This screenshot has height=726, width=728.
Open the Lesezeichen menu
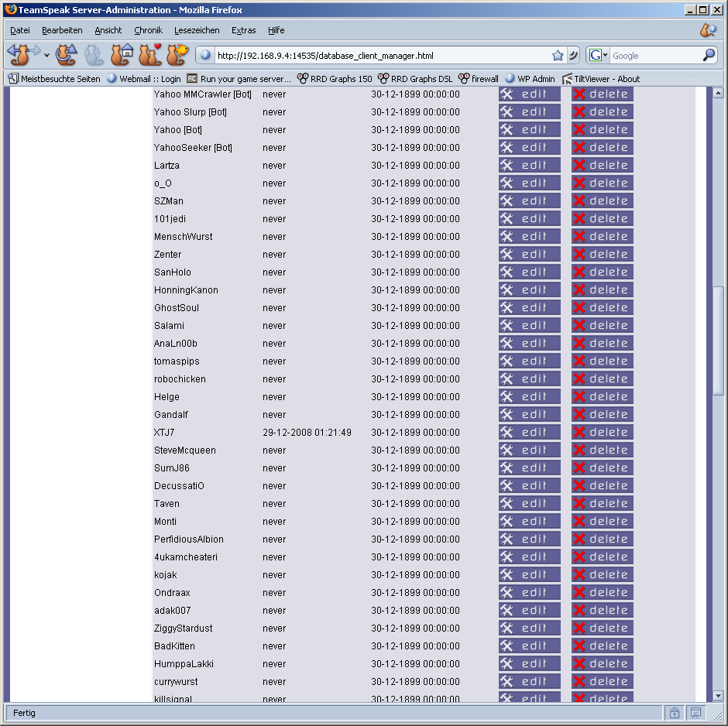pyautogui.click(x=197, y=30)
